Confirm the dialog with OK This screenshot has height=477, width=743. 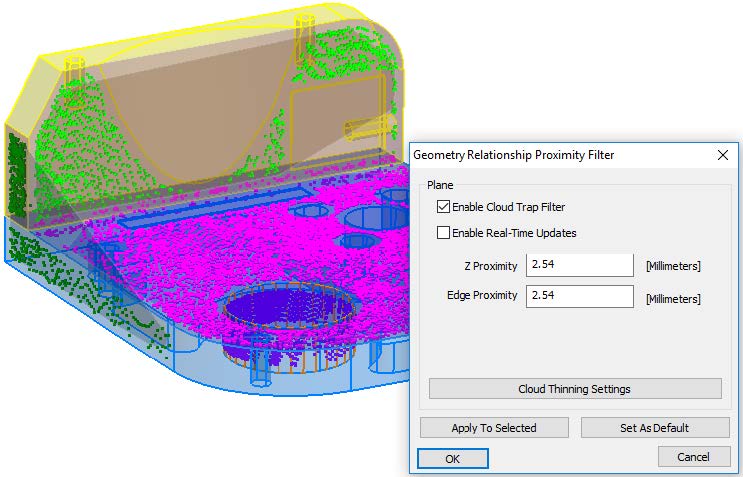(x=453, y=459)
